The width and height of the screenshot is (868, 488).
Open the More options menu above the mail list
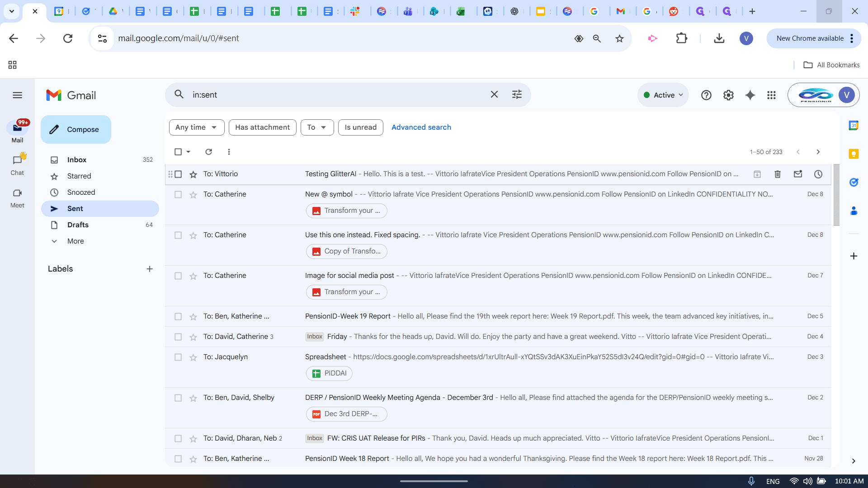229,152
